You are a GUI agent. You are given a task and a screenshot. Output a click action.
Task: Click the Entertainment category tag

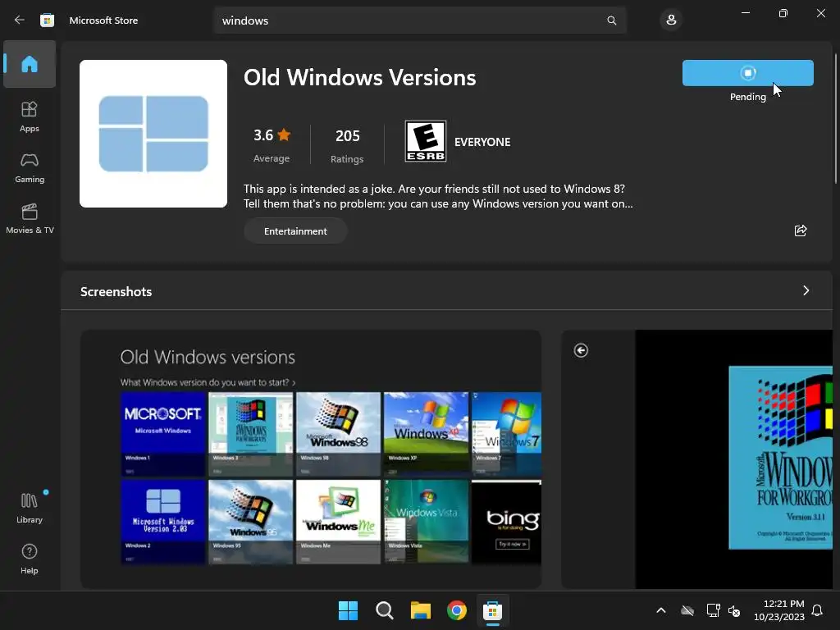295,231
